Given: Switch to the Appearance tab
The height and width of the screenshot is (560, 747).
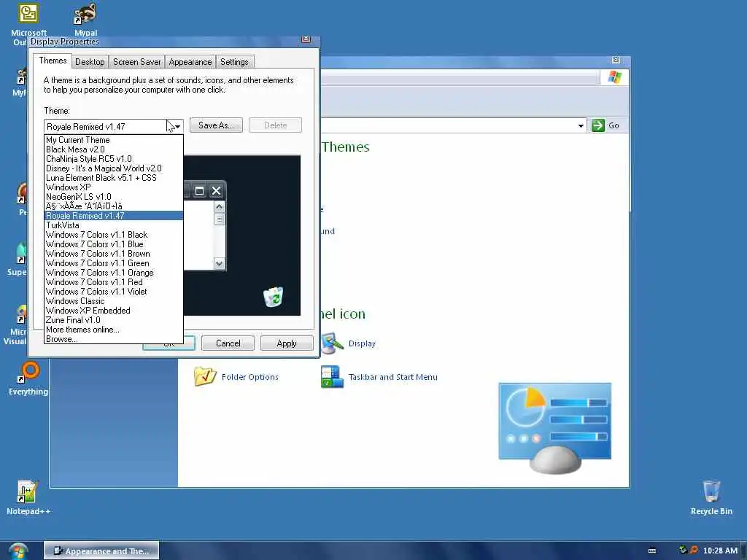Looking at the screenshot, I should click(190, 62).
